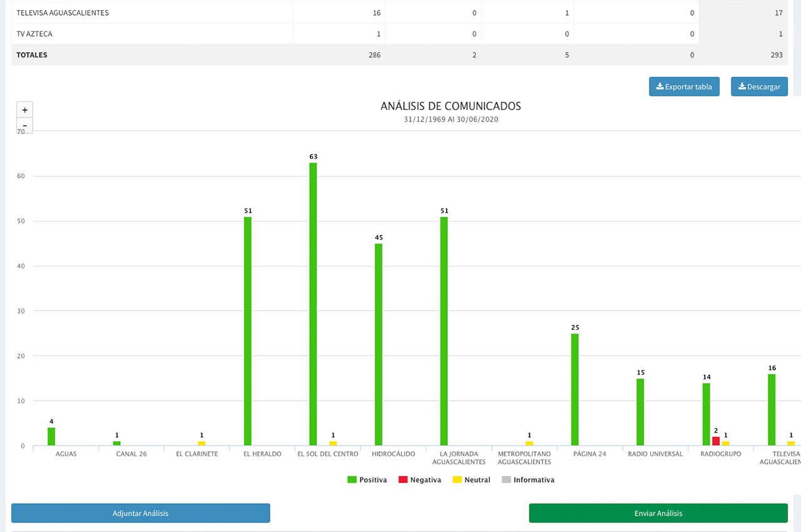Click the red Negativa bar for Radiogrupo
Screen dimensions: 801x532
coord(716,441)
